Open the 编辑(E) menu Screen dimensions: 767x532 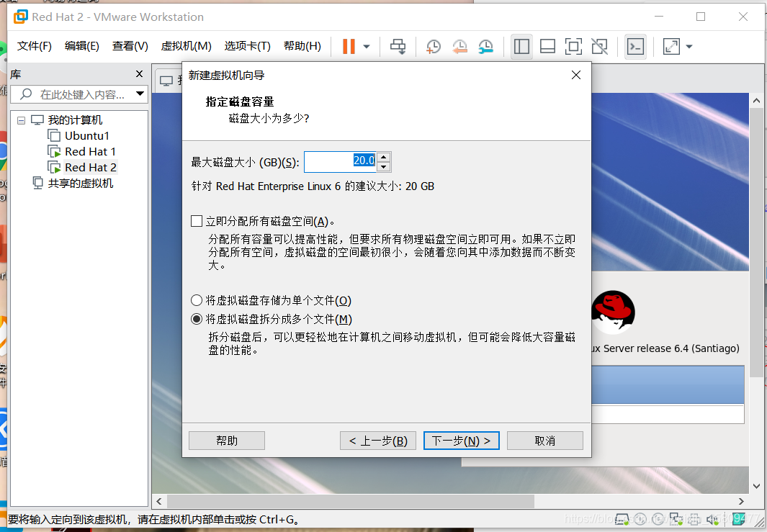pos(81,46)
